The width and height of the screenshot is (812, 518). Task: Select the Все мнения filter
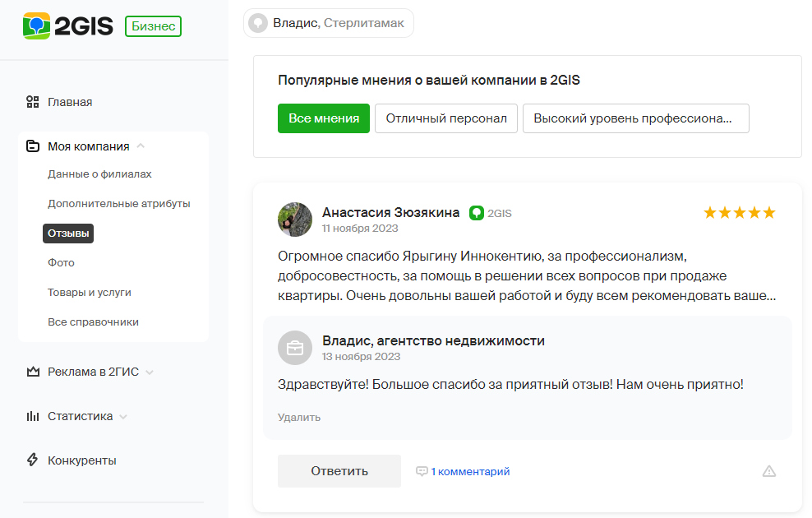coord(324,118)
